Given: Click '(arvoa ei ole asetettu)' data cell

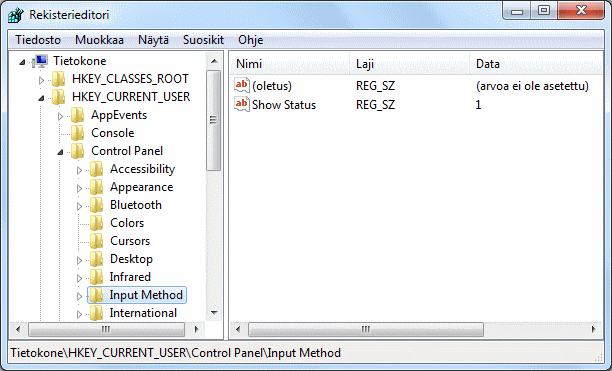Looking at the screenshot, I should coord(532,86).
